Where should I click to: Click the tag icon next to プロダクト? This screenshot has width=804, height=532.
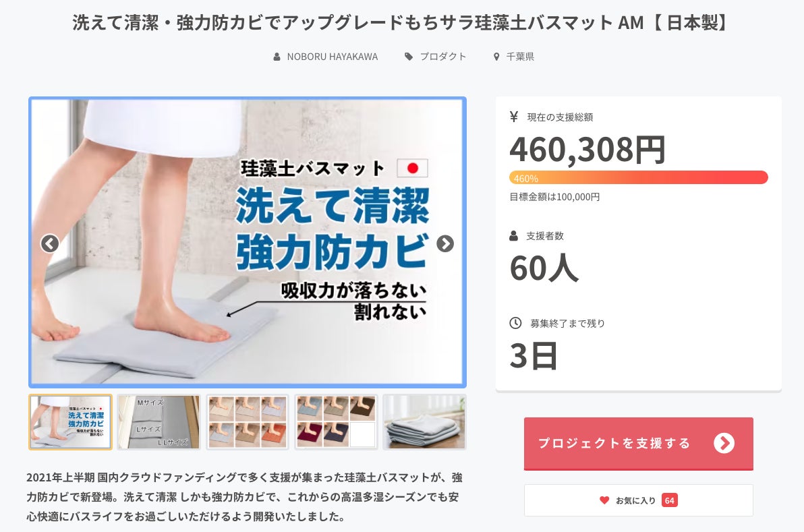(x=409, y=57)
